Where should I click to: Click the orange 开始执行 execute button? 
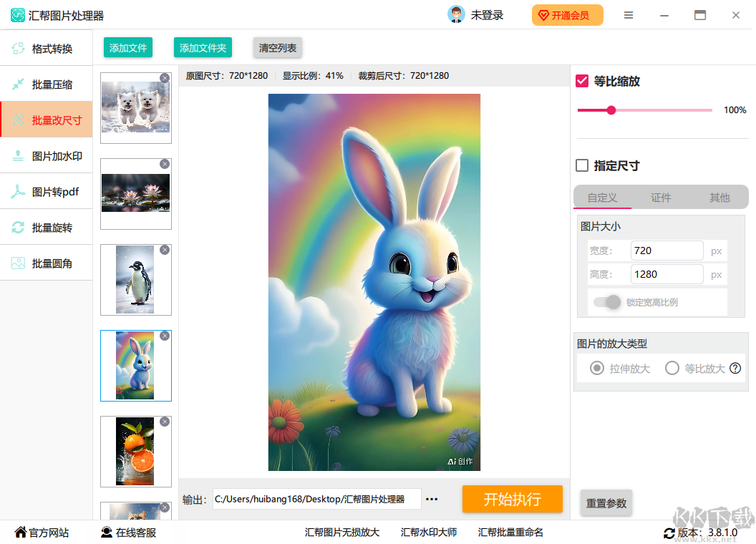(513, 499)
